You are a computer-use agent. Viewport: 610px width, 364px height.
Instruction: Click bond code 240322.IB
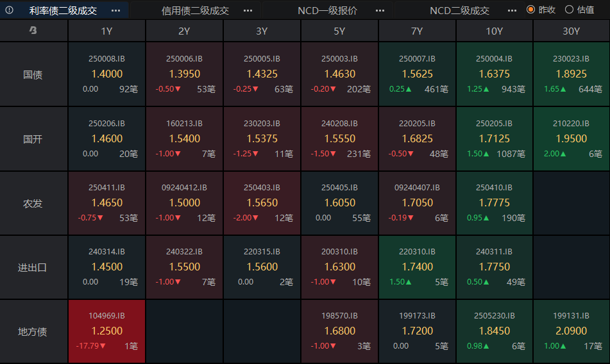[184, 251]
